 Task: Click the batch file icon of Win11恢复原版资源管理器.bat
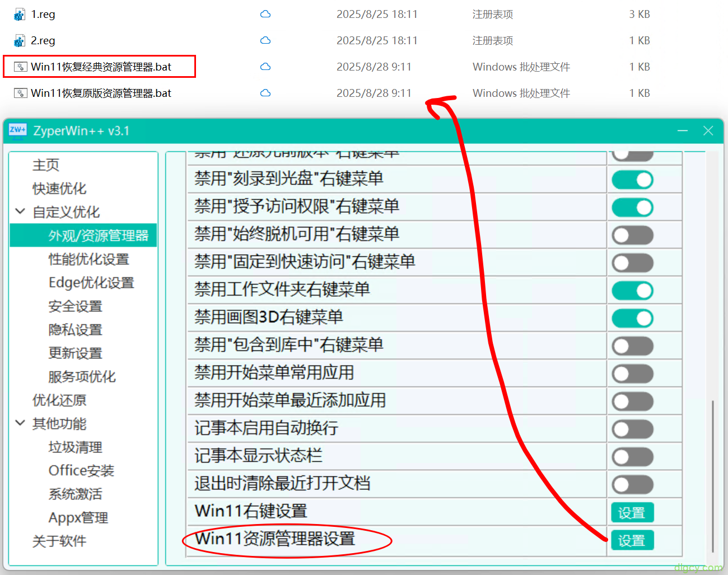(20, 92)
